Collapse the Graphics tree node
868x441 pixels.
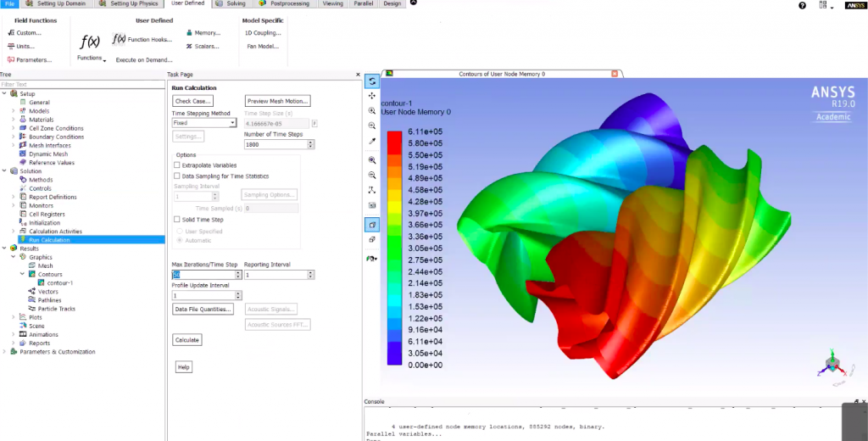(x=14, y=257)
